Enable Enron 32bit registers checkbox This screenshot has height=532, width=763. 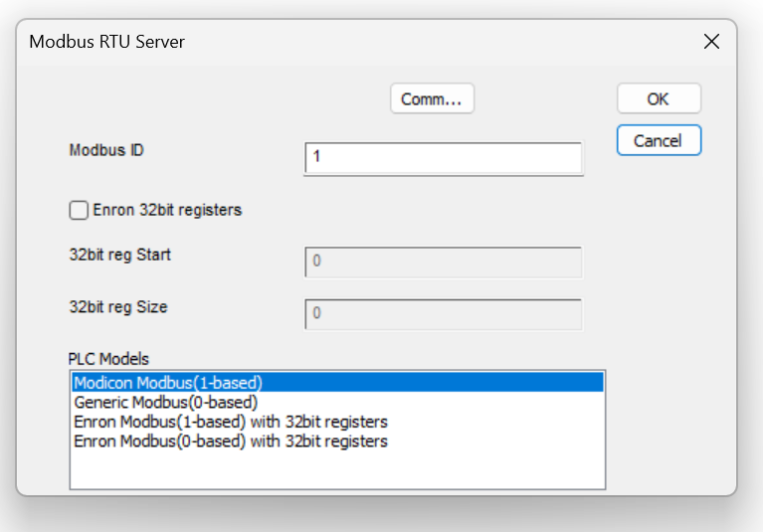point(79,210)
